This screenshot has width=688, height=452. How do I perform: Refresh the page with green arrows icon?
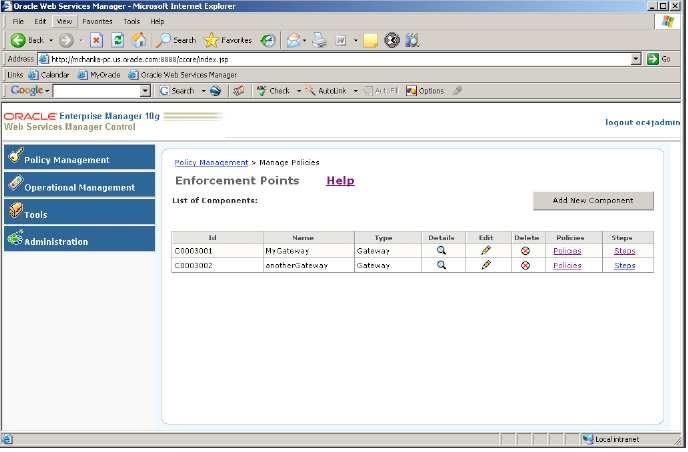pos(118,40)
